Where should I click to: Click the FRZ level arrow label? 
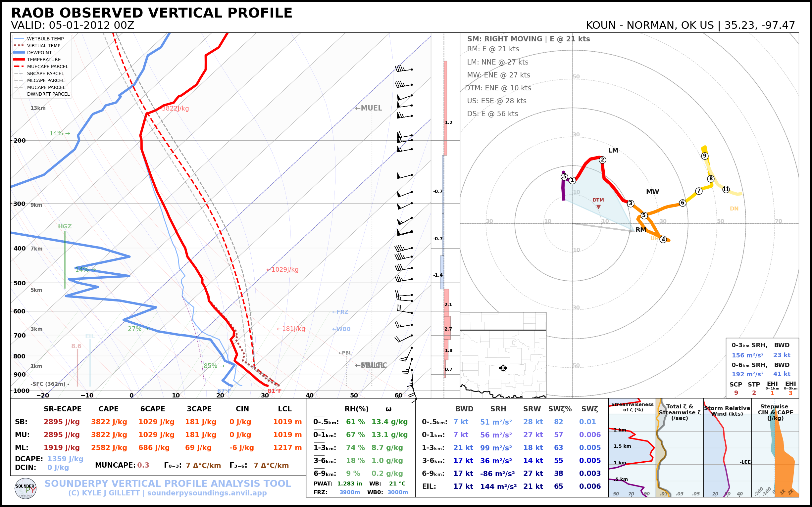(340, 312)
